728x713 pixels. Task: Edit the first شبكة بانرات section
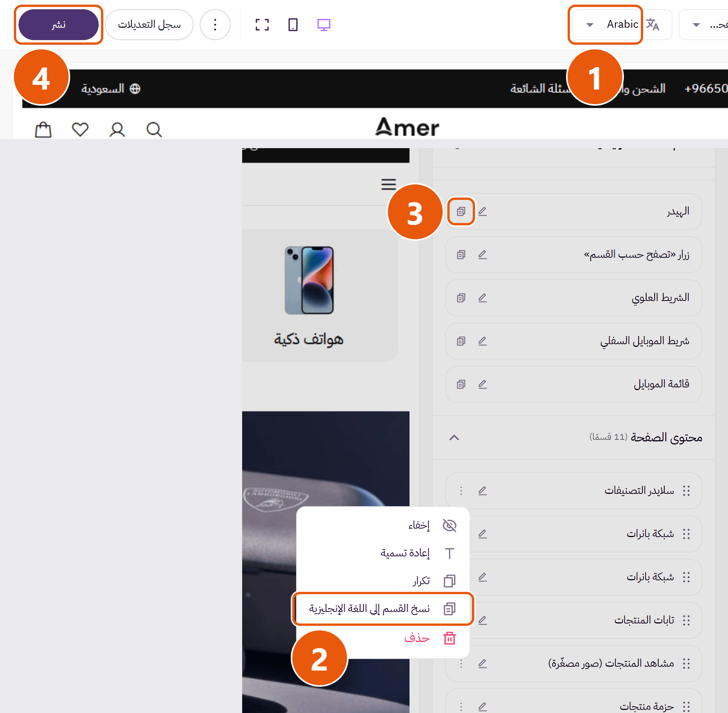click(x=483, y=534)
